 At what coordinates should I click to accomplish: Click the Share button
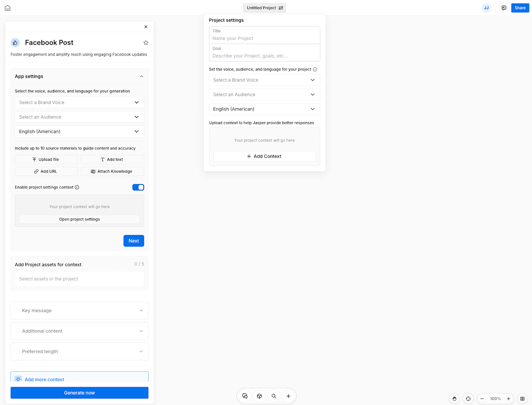(520, 8)
